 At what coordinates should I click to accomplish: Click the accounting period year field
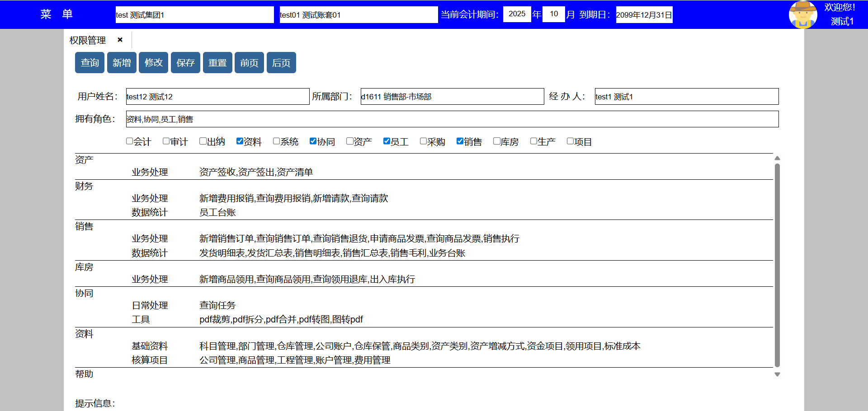pos(517,14)
